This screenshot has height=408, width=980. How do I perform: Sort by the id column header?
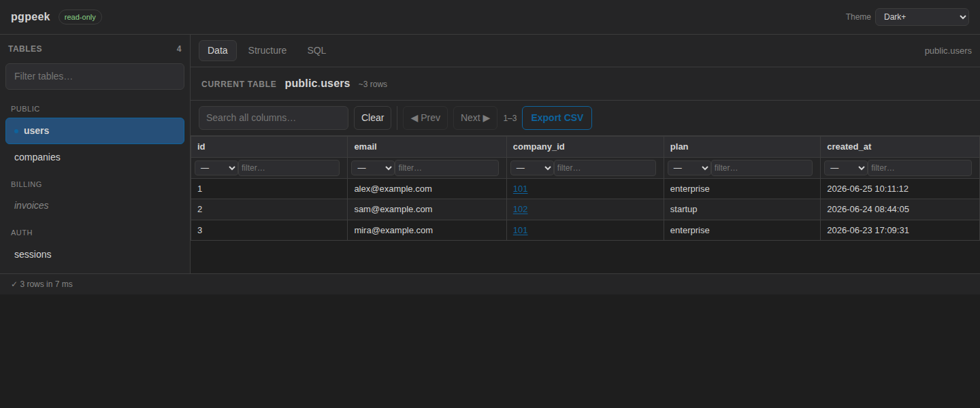[269, 147]
